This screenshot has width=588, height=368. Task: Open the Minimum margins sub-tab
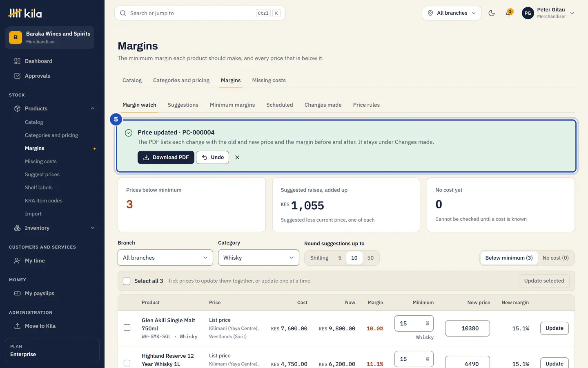coord(232,105)
